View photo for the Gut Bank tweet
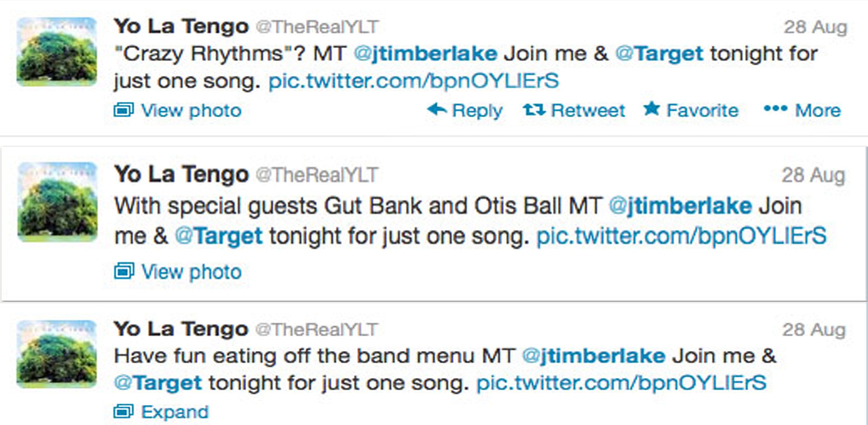Viewport: 868px width, 425px height. pos(191,272)
